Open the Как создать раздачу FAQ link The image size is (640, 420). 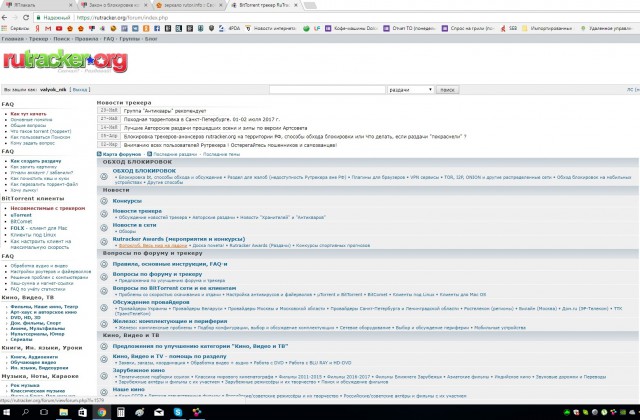point(36,161)
